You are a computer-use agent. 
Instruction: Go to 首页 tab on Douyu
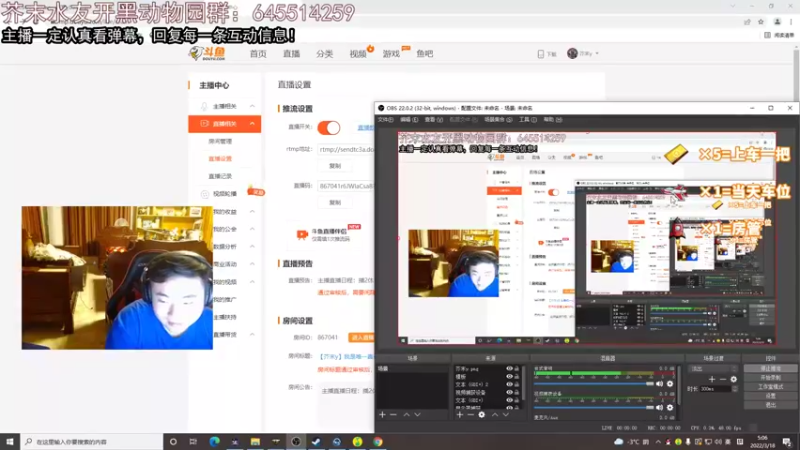(x=258, y=54)
